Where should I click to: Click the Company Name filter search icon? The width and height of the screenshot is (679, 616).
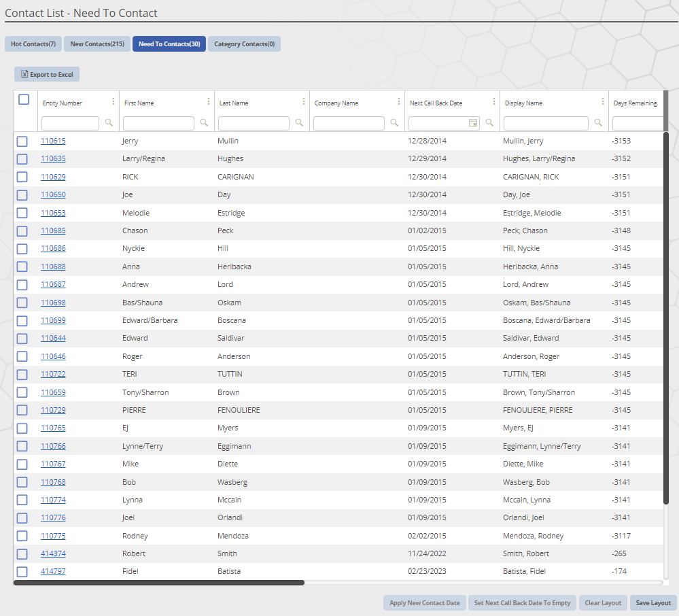click(x=394, y=122)
